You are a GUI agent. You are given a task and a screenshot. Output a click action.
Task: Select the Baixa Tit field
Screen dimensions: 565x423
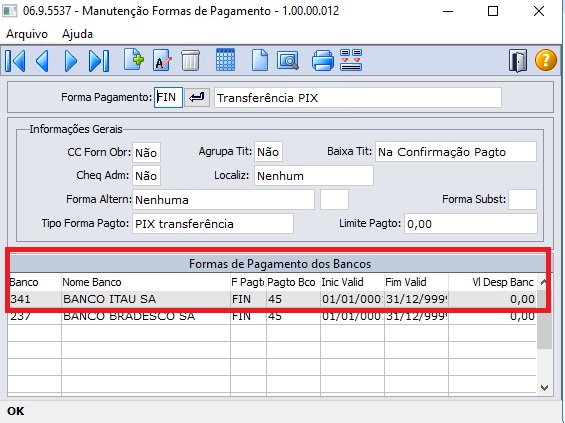tap(456, 152)
